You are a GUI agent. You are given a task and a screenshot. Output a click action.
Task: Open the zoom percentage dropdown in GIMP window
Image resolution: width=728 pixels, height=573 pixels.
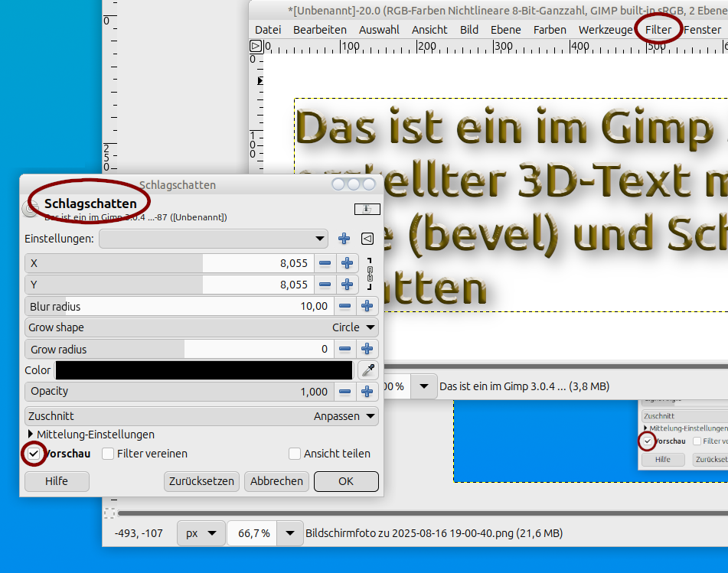(x=424, y=386)
